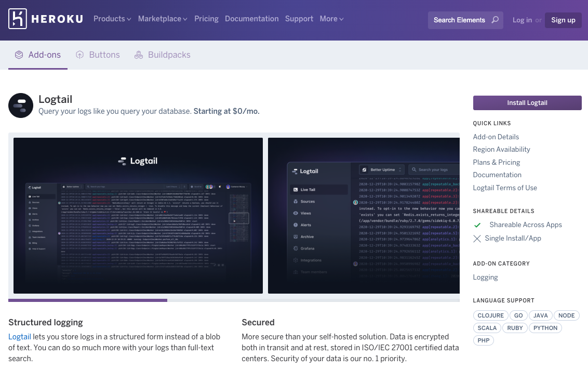The image size is (588, 370).
Task: Click the X icon beside Single Install/App
Action: pyautogui.click(x=477, y=238)
